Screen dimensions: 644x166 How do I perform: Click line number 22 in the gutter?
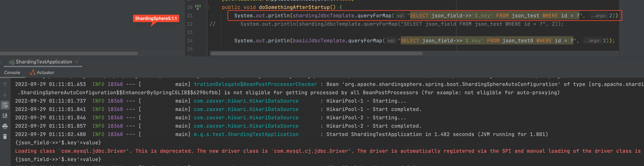click(190, 24)
